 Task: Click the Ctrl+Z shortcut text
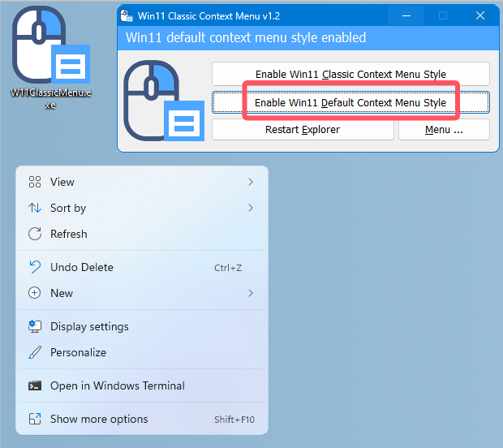pyautogui.click(x=228, y=268)
